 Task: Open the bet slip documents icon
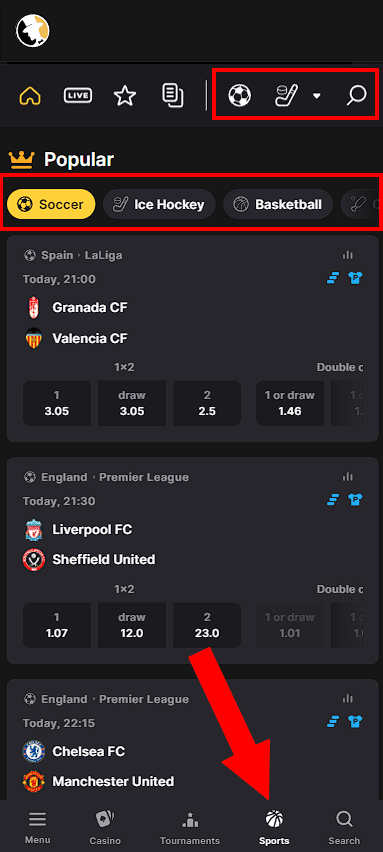click(173, 96)
